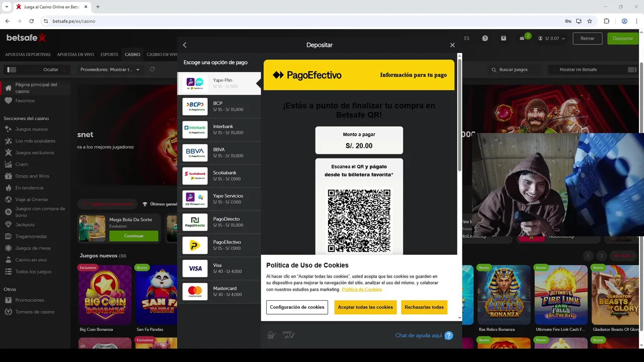
Task: Choose BCP PagoDirecto payment option
Action: click(x=219, y=107)
